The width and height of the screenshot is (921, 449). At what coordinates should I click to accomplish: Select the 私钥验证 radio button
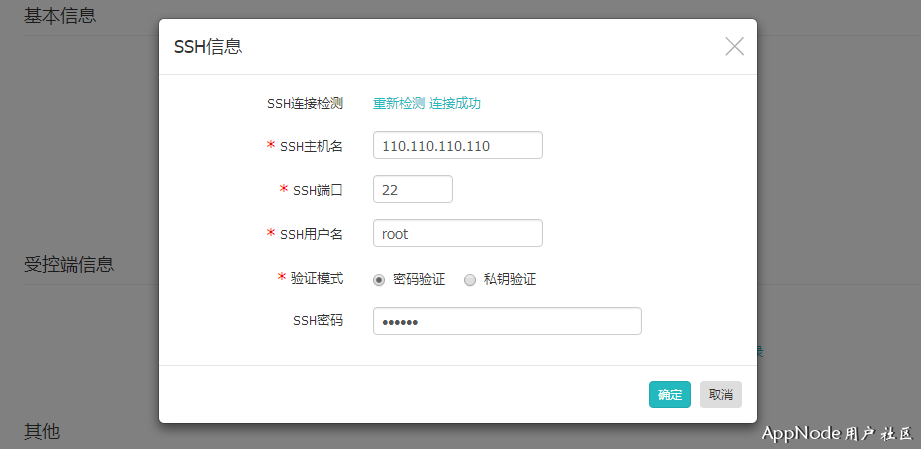tap(470, 280)
